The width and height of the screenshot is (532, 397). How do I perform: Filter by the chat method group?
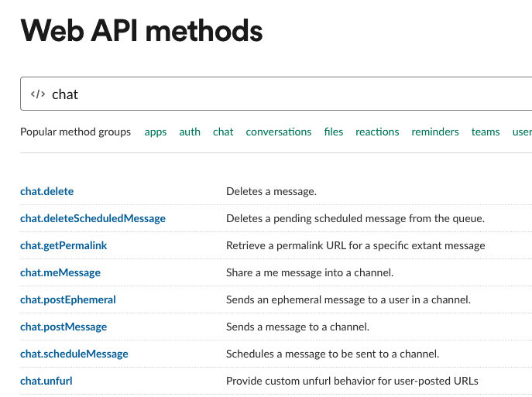[x=223, y=132]
